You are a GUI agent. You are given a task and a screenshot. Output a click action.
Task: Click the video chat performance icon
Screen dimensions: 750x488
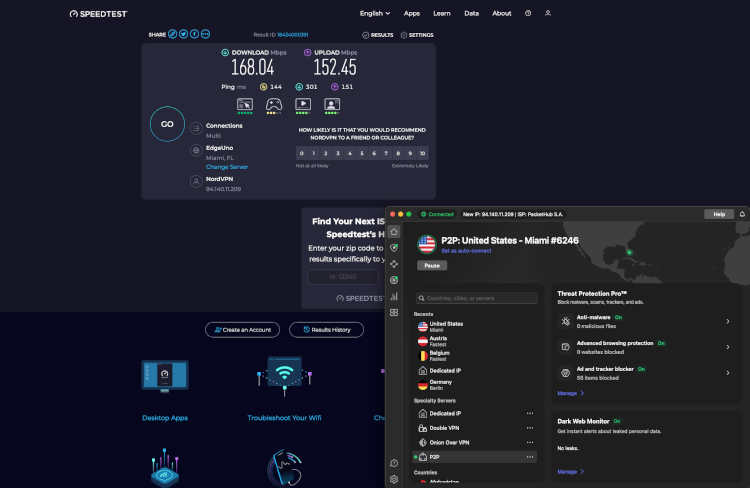(332, 104)
